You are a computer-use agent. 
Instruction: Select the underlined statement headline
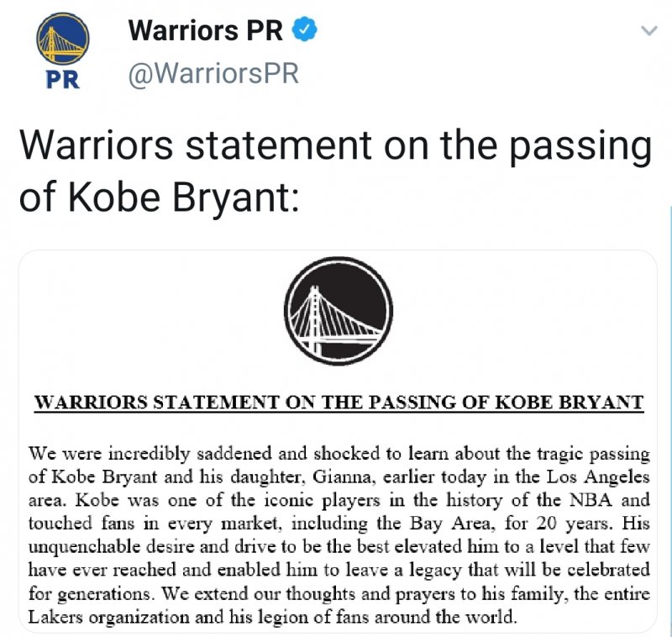tap(339, 402)
